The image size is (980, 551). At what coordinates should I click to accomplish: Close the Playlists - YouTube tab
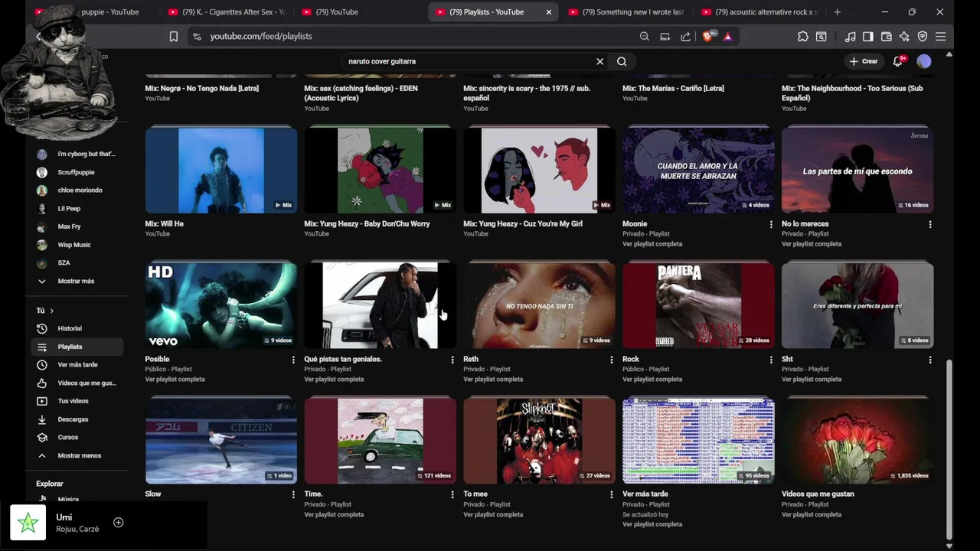point(548,11)
